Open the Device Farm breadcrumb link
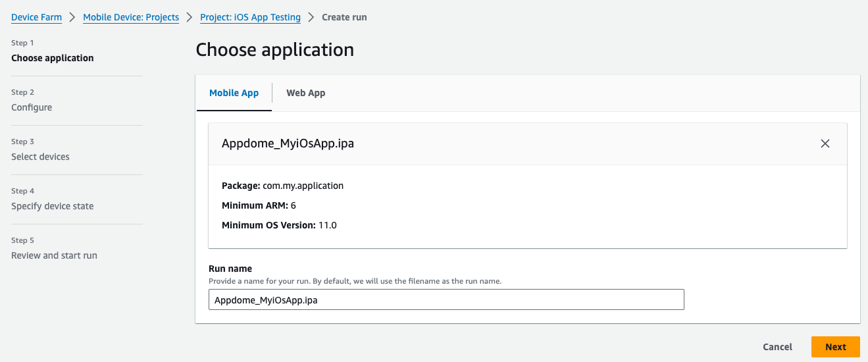The height and width of the screenshot is (362, 868). pyautogui.click(x=36, y=18)
